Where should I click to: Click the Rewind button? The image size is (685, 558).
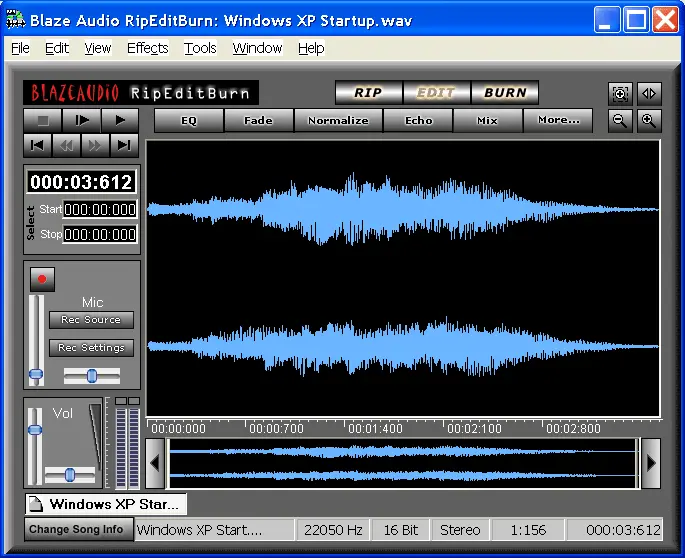pyautogui.click(x=66, y=145)
